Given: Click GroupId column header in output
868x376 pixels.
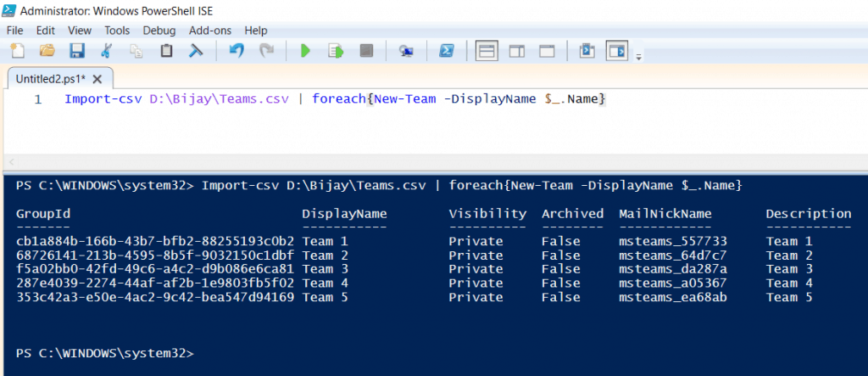Looking at the screenshot, I should click(x=43, y=214).
